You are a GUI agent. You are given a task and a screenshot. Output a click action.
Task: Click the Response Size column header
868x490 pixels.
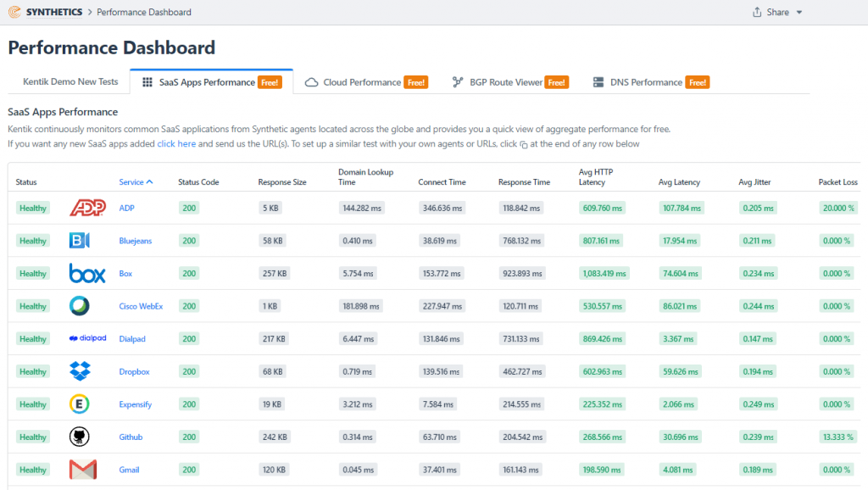point(282,181)
